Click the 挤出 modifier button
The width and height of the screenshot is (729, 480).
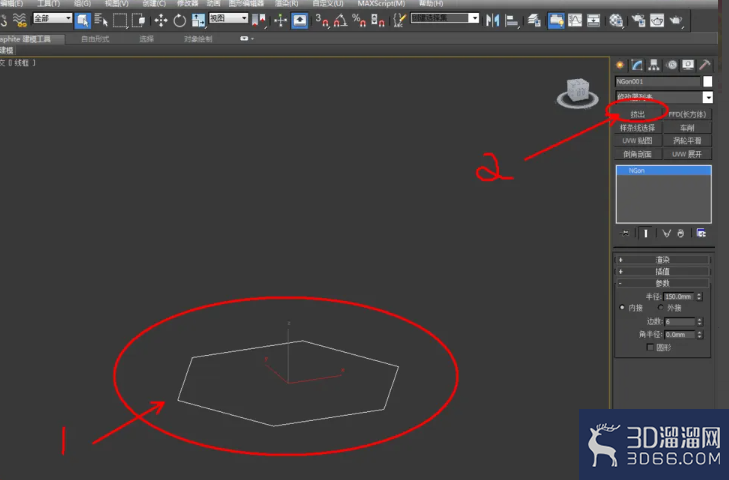[x=637, y=114]
